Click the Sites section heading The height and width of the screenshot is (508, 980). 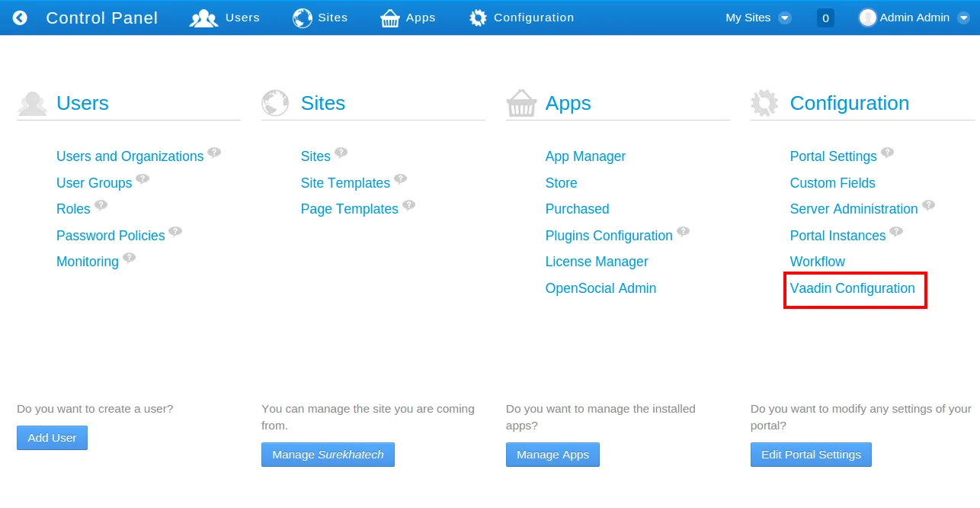pos(323,103)
